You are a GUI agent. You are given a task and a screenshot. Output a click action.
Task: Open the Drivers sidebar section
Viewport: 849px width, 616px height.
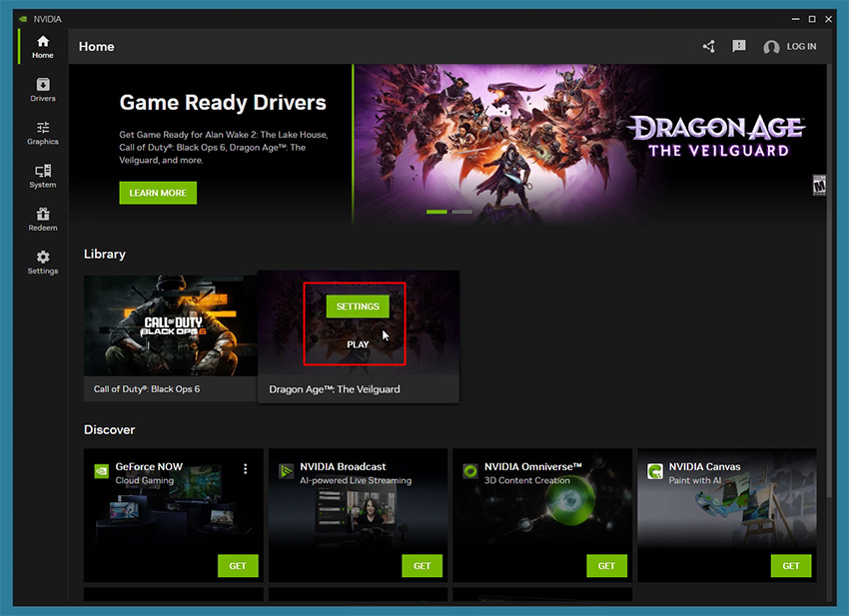click(43, 90)
